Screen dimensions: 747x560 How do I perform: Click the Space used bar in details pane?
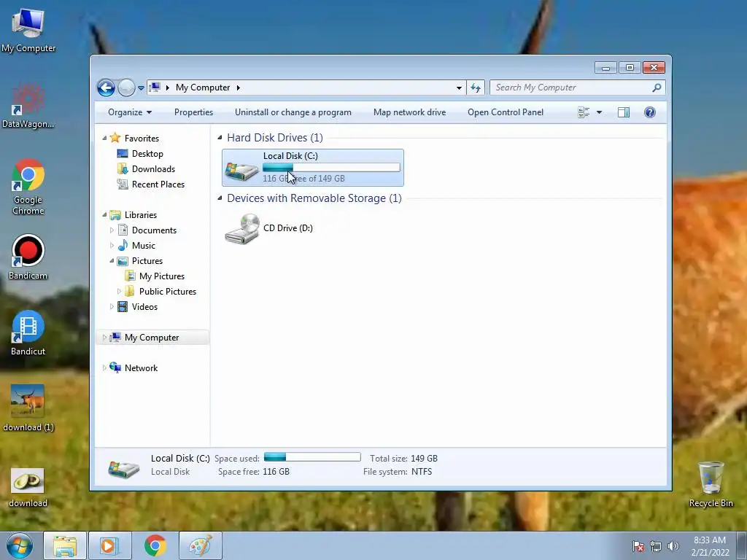coord(312,457)
